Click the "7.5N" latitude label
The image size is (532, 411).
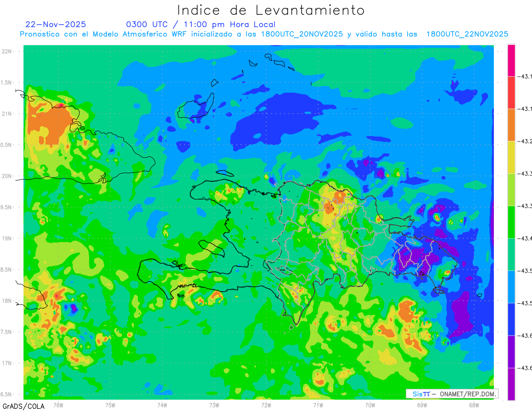coord(6,332)
